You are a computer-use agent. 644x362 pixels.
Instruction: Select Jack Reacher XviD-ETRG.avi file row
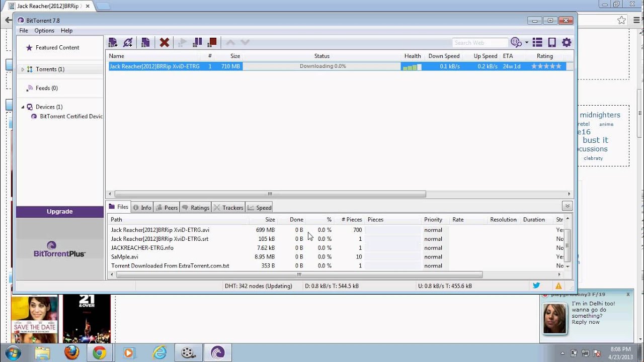coord(335,230)
